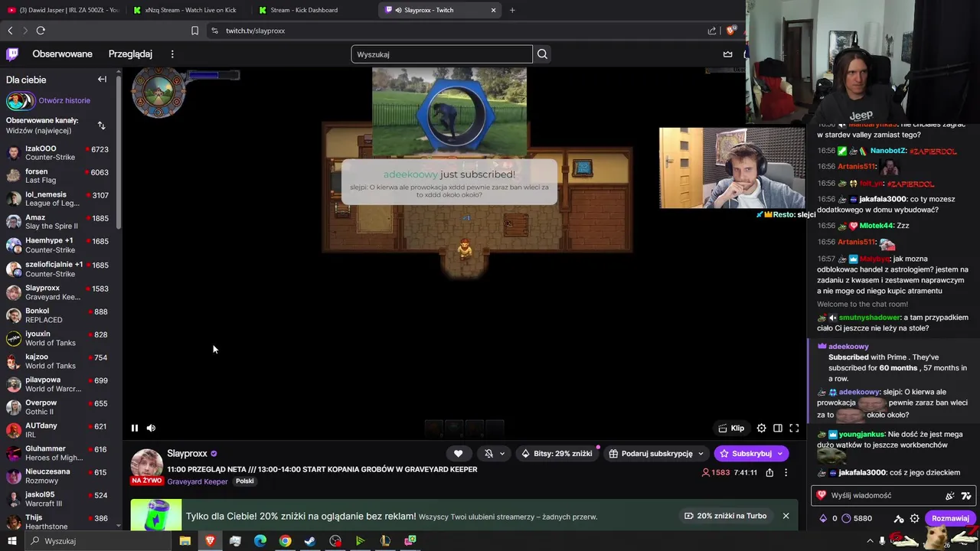Viewport: 980px width, 551px height.
Task: Click the heart follow button
Action: pyautogui.click(x=458, y=453)
